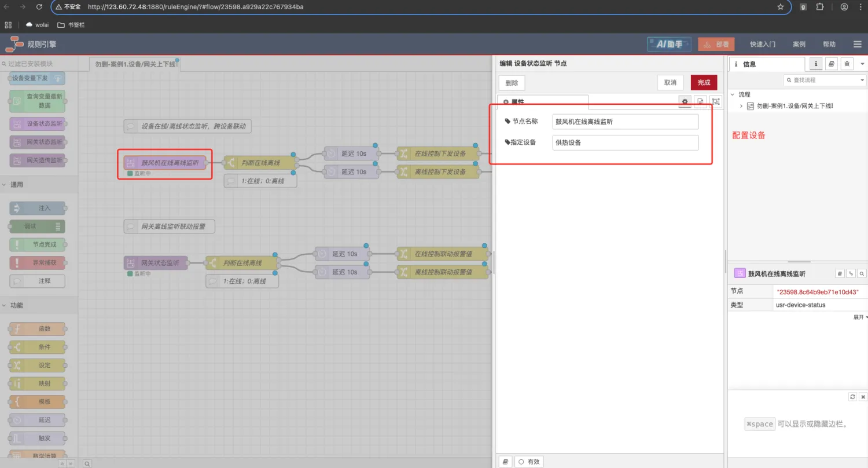Switch to the 信息 sidebar tab
The height and width of the screenshot is (468, 868).
pos(749,64)
